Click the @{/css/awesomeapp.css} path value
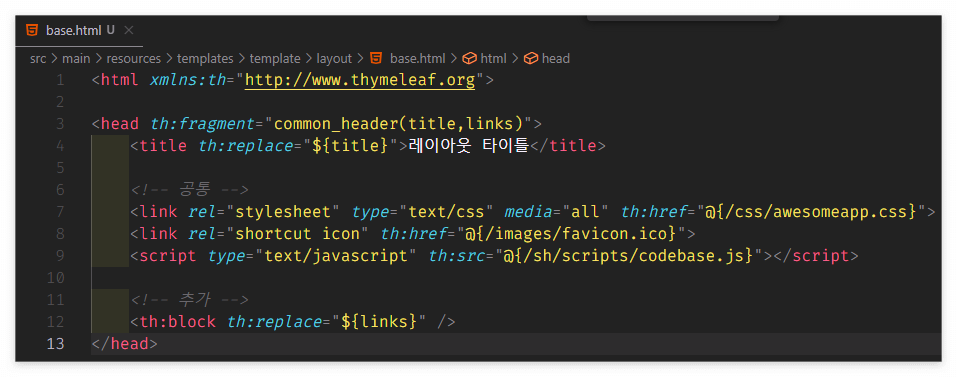This screenshot has height=377, width=957. tap(811, 212)
